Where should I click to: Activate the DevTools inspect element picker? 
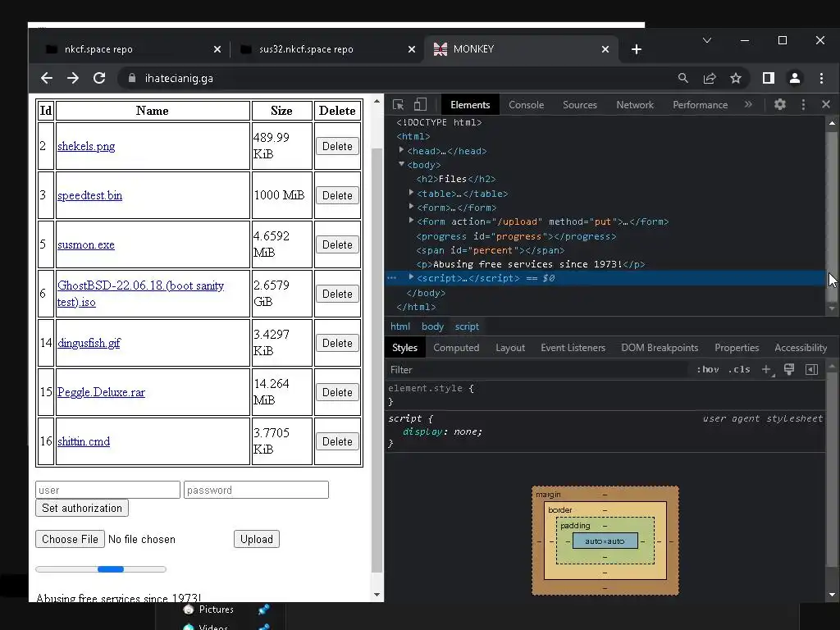(x=398, y=104)
